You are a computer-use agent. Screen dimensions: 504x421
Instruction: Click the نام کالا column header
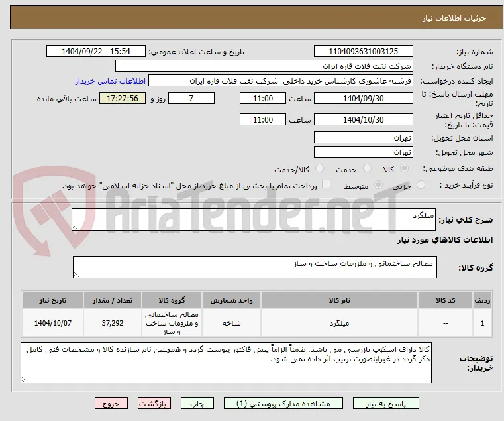(x=340, y=300)
